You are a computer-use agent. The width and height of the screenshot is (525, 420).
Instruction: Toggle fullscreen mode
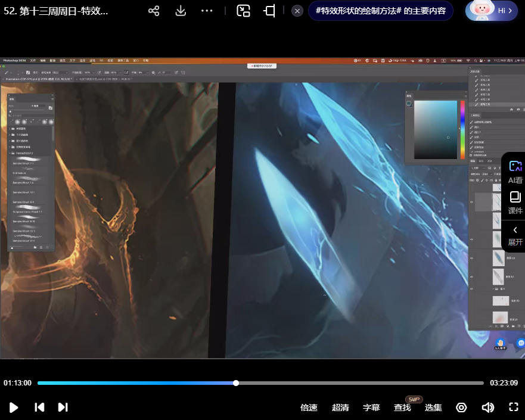[513, 407]
